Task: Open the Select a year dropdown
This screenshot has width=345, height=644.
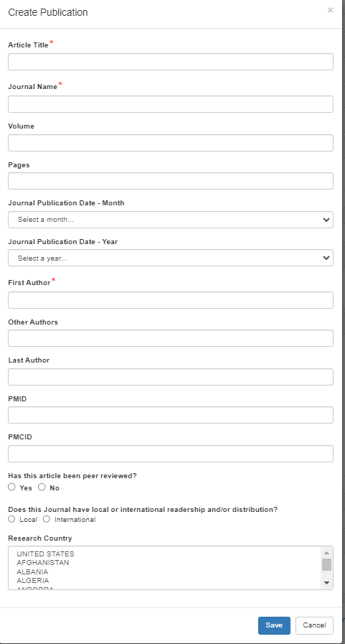Action: [171, 258]
